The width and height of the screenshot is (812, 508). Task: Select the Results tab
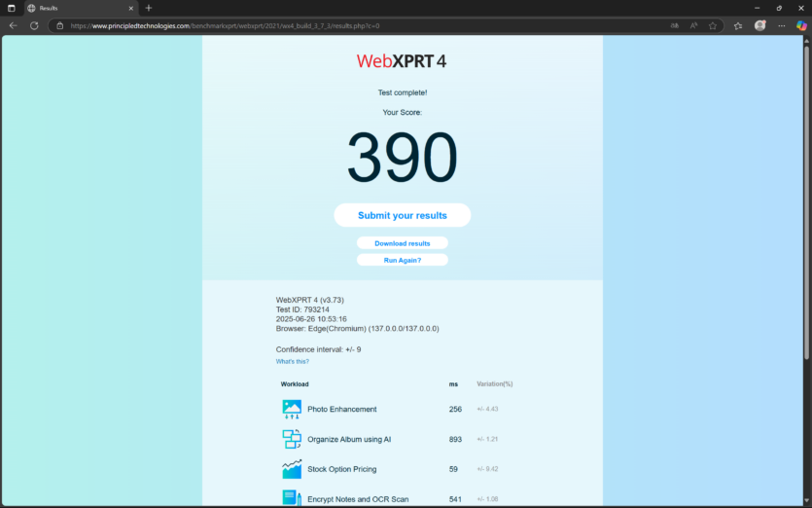(82, 9)
